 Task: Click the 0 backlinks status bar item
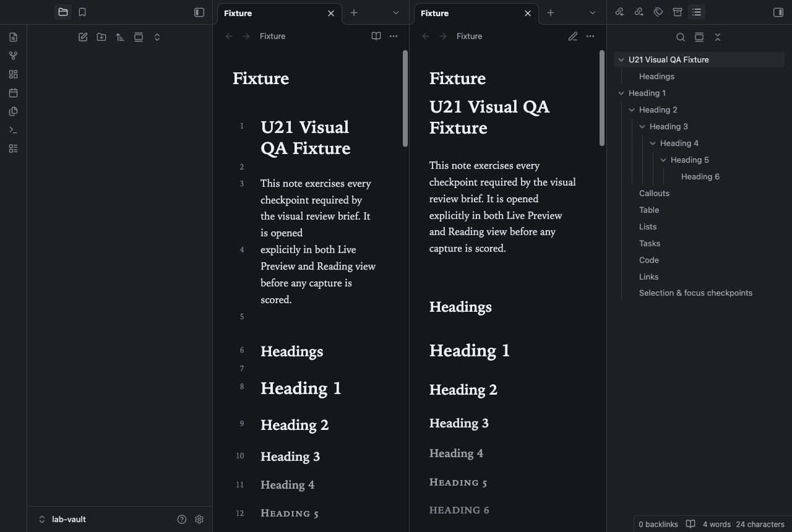pyautogui.click(x=658, y=524)
